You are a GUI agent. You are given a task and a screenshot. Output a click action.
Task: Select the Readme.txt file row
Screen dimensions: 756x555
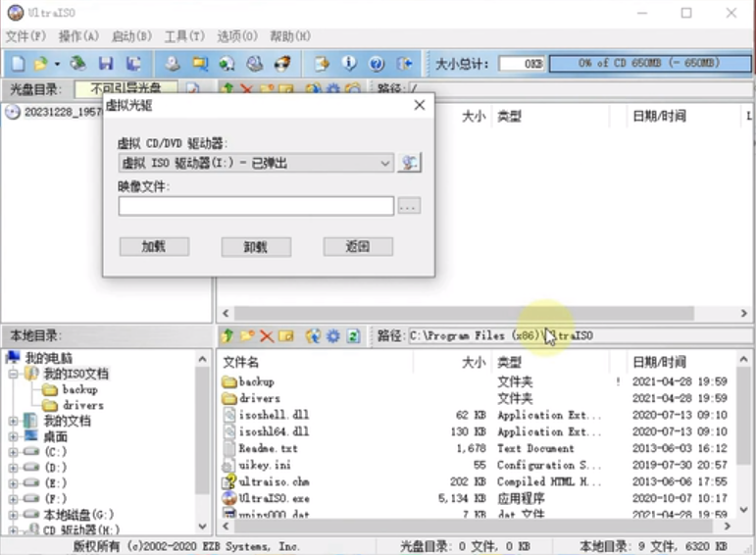coord(475,448)
